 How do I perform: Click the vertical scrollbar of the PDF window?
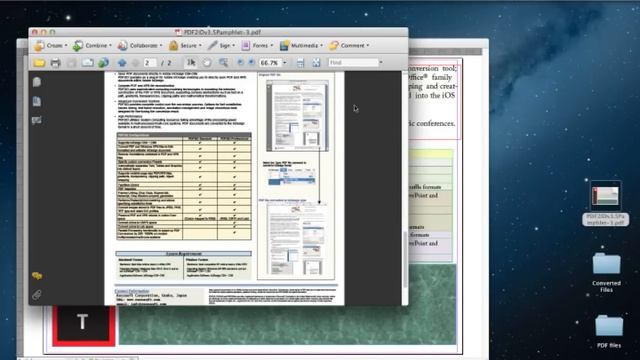click(x=405, y=260)
